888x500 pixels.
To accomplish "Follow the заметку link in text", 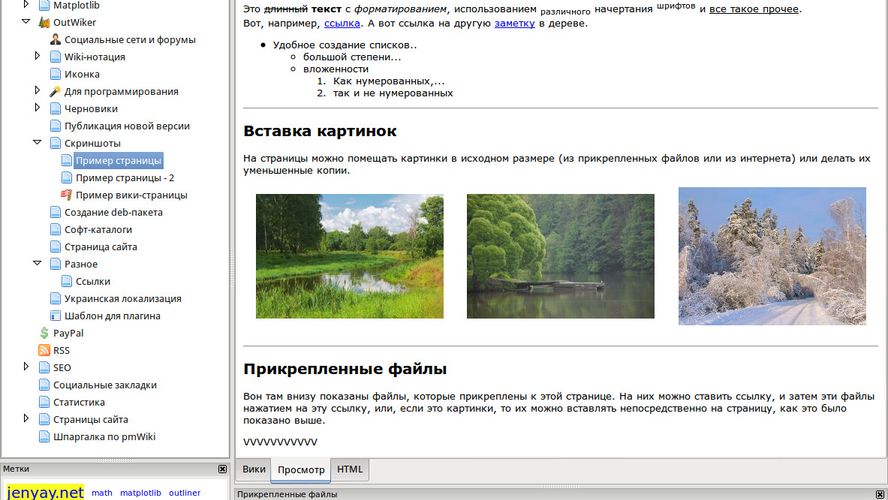I will (x=514, y=23).
